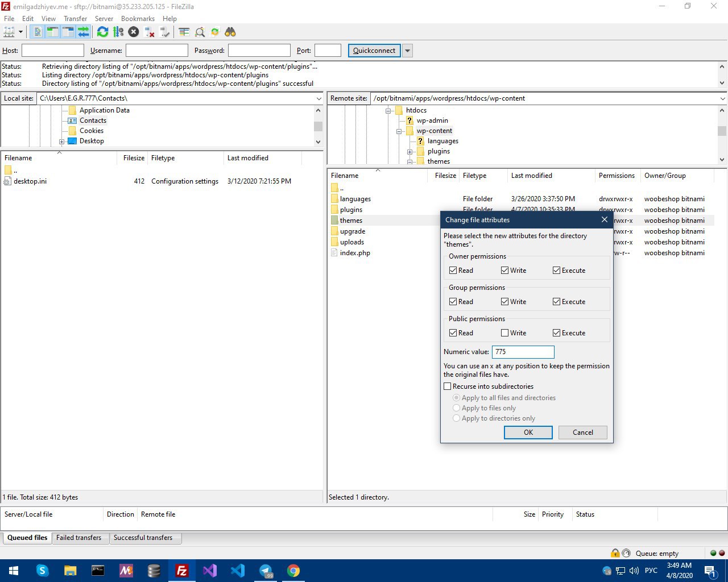Open the Bookmarks menu
Image resolution: width=728 pixels, height=582 pixels.
pyautogui.click(x=138, y=19)
